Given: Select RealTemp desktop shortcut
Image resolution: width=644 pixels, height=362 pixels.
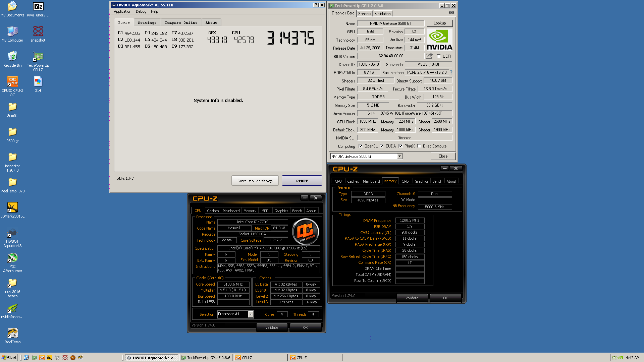Looking at the screenshot, I should pos(12,336).
